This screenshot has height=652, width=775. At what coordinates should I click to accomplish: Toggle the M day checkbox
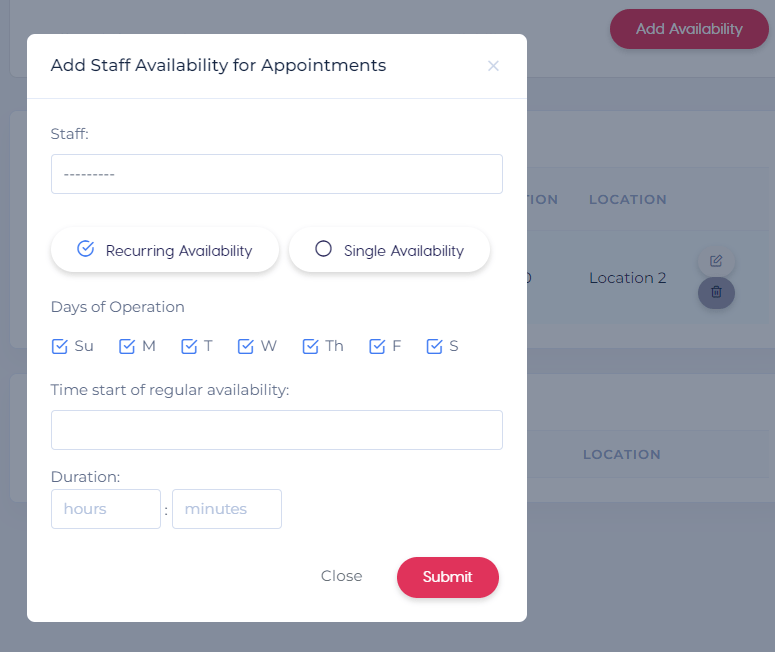[x=127, y=346]
